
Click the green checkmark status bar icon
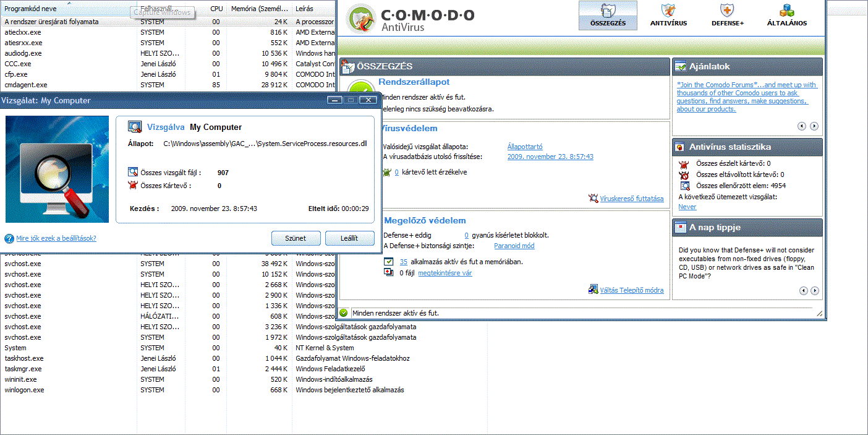pos(344,313)
